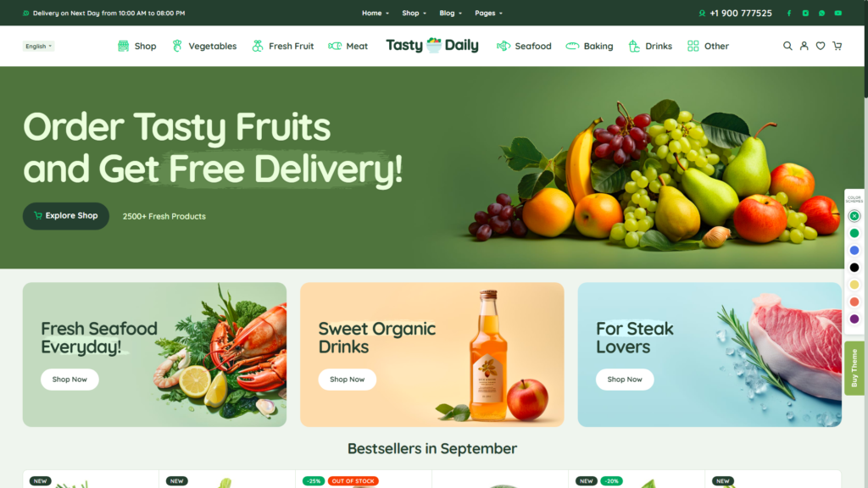Click the Explore Shop button
868x488 pixels.
(66, 216)
